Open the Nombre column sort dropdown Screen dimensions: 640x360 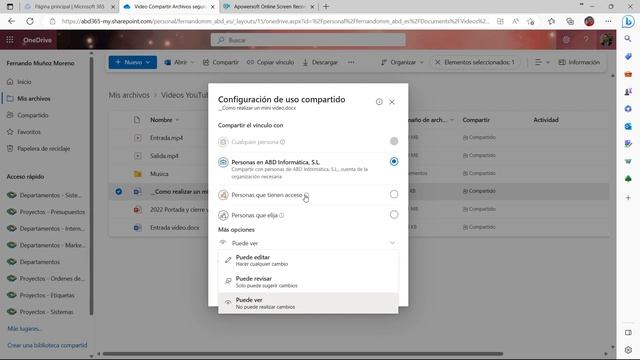[x=177, y=120]
